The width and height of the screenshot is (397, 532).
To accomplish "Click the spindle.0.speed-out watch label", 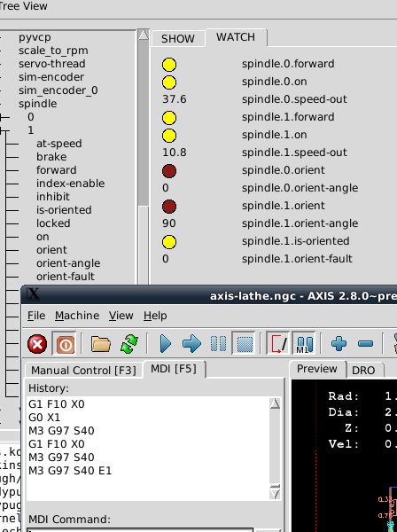I will [294, 99].
